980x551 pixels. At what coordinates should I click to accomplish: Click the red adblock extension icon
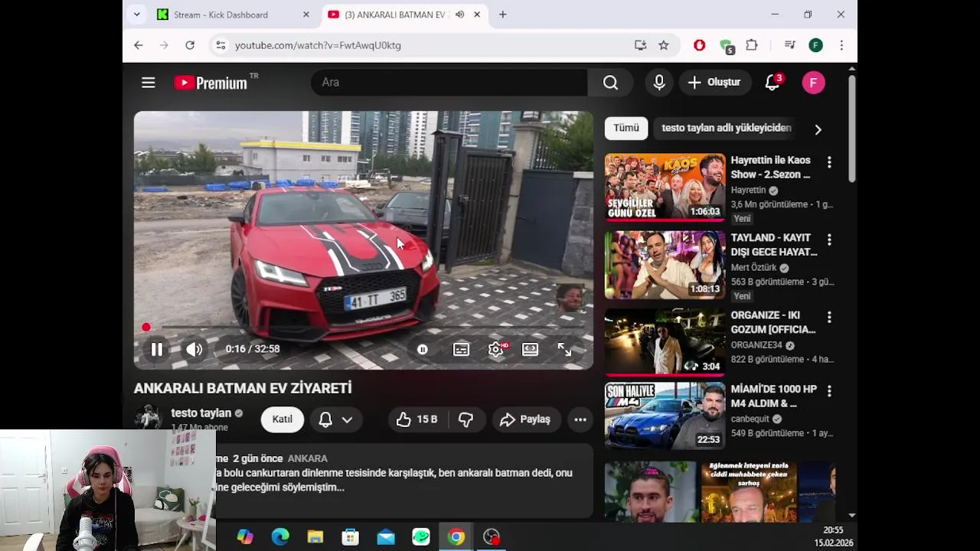pos(699,45)
